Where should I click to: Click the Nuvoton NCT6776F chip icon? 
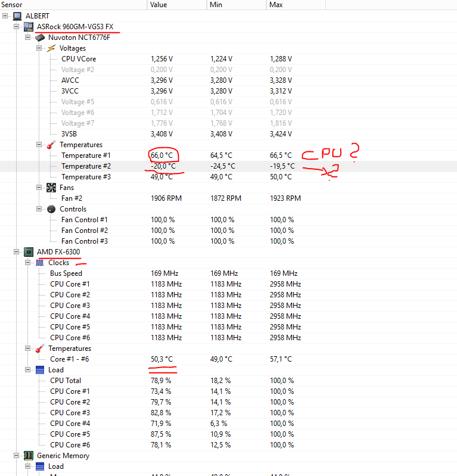40,38
